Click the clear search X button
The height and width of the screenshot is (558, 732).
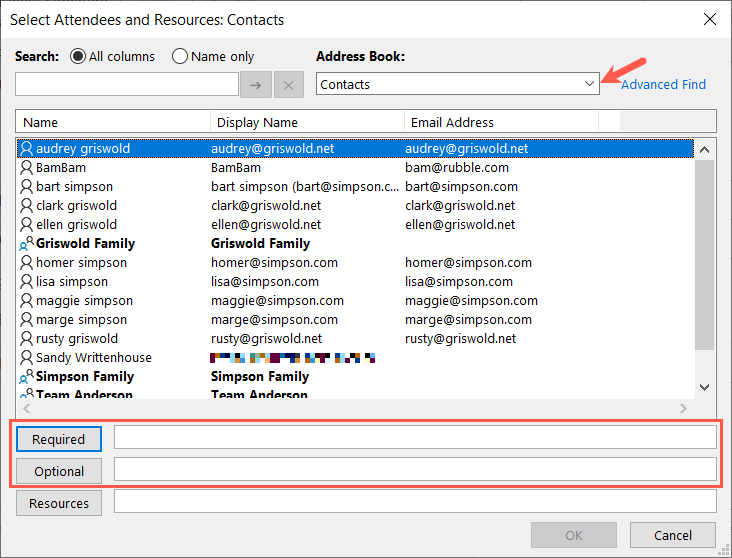[x=289, y=85]
